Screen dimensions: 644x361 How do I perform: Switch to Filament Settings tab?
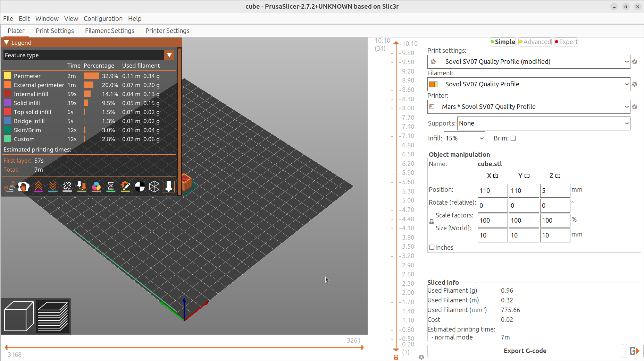(110, 31)
